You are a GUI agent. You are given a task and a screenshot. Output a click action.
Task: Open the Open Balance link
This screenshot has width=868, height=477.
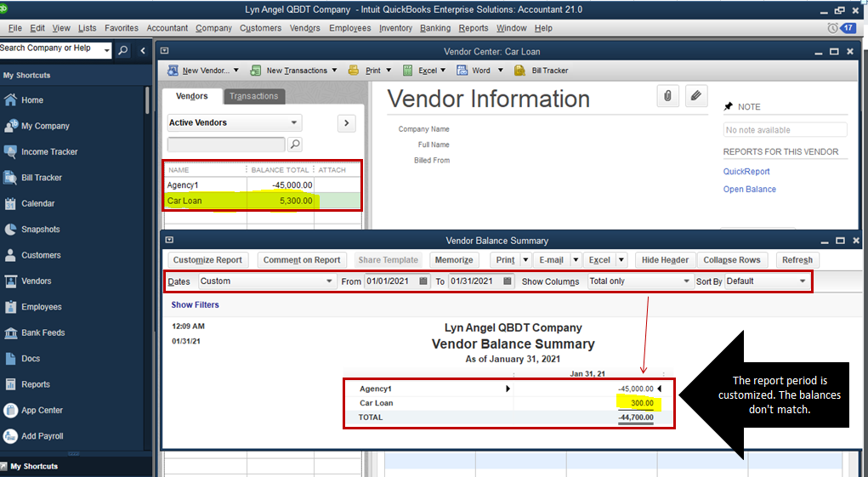[x=750, y=190]
